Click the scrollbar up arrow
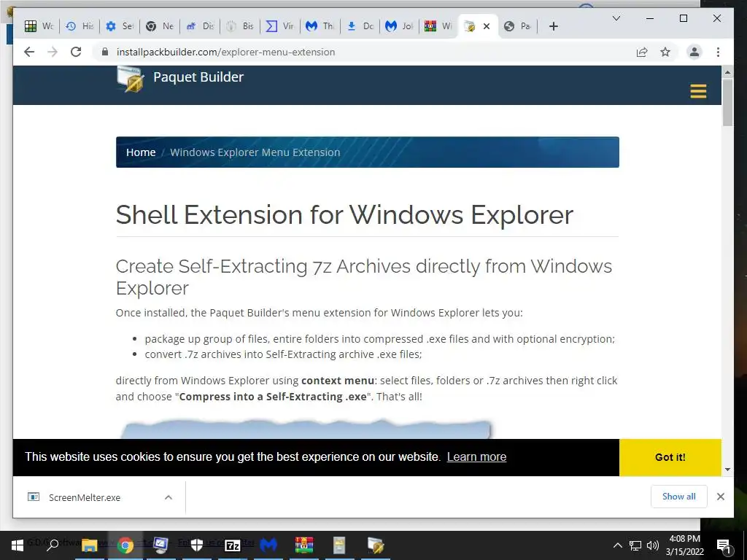 pyautogui.click(x=727, y=72)
